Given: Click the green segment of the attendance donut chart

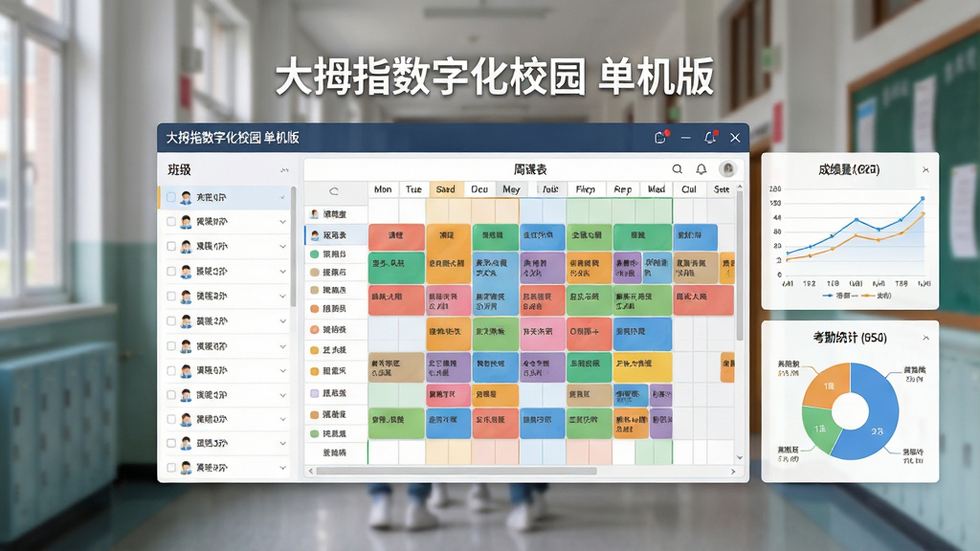Looking at the screenshot, I should (820, 428).
